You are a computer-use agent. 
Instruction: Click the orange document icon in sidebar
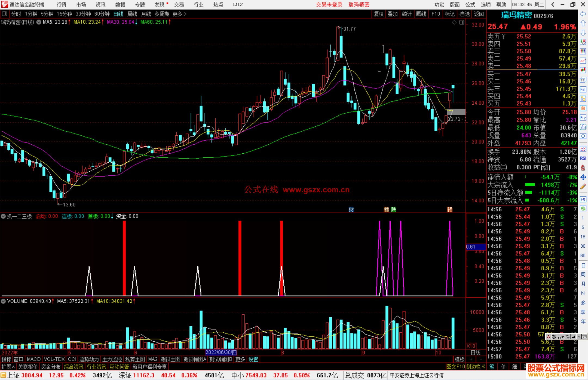tap(583, 108)
